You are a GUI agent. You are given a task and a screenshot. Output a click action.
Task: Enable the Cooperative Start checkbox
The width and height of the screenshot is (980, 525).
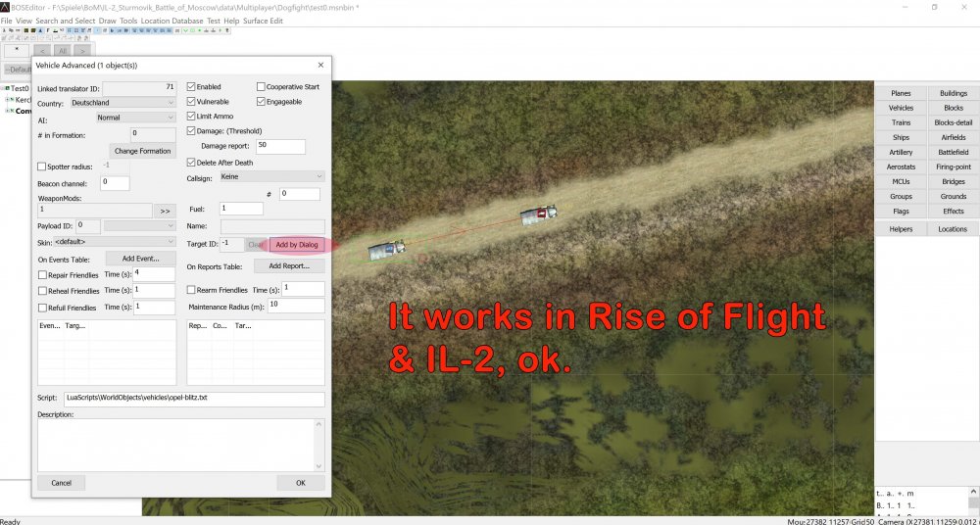tap(261, 86)
